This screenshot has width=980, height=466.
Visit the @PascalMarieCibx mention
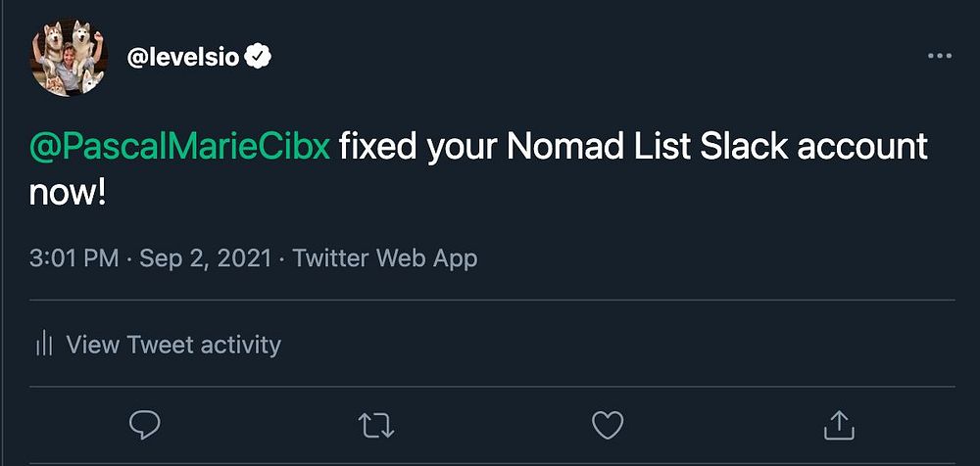coord(180,149)
